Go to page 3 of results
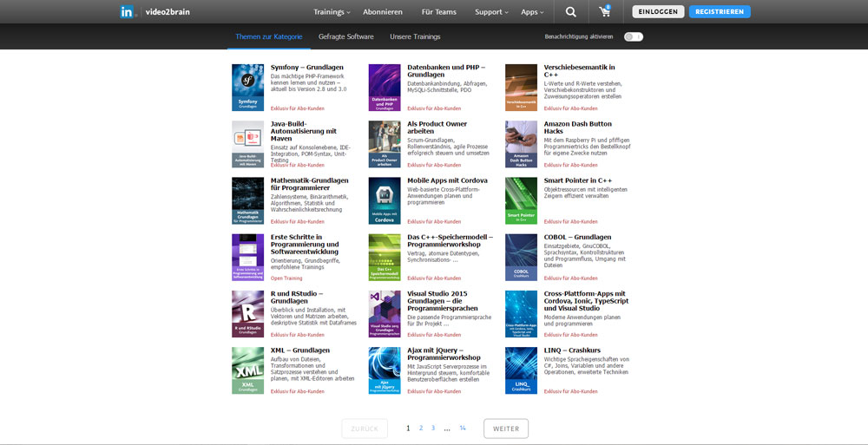The image size is (868, 445). (433, 428)
